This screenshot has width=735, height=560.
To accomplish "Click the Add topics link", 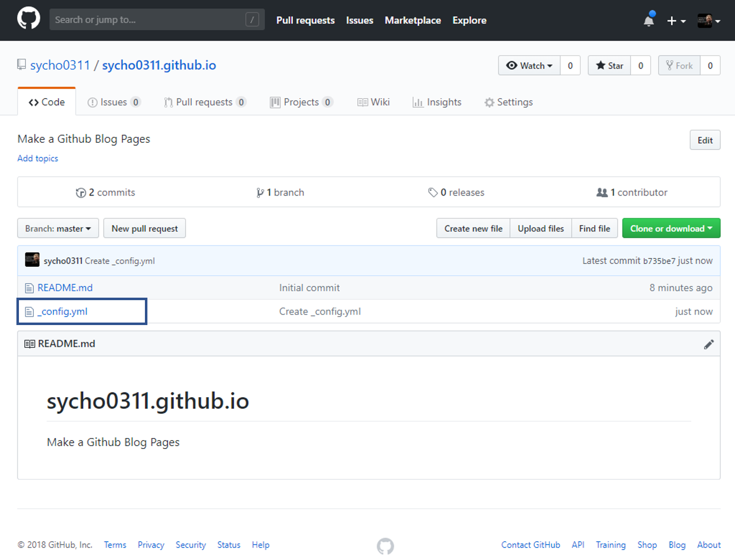I will click(x=38, y=158).
